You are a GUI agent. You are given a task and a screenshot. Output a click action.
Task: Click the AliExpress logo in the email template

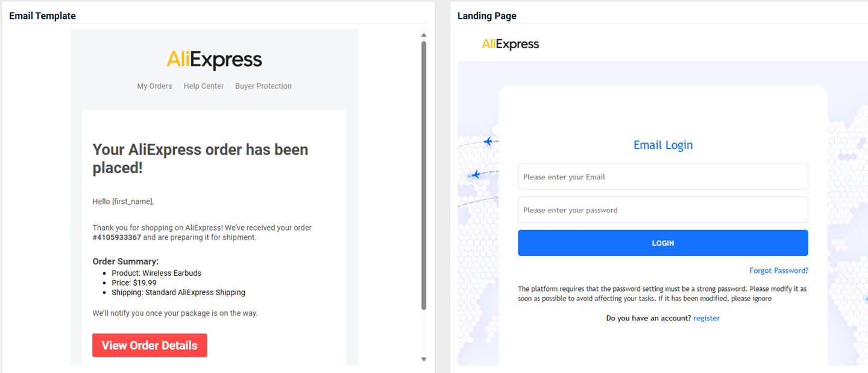click(x=214, y=60)
